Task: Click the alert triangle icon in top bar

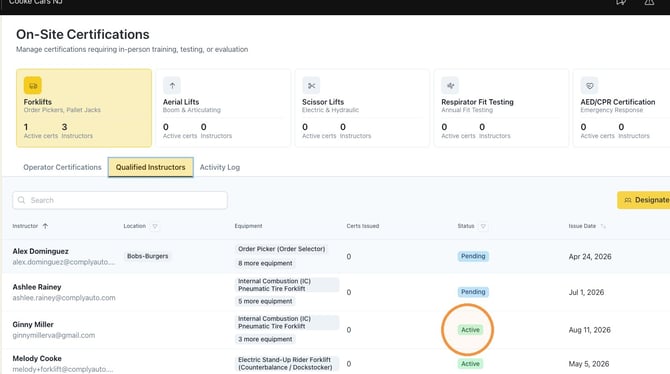Action: (649, 2)
